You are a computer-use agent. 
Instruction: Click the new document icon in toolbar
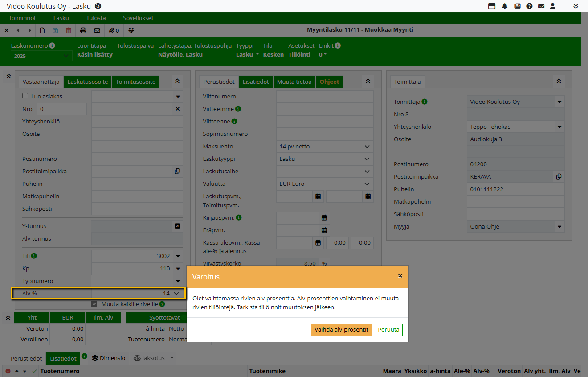tap(42, 30)
